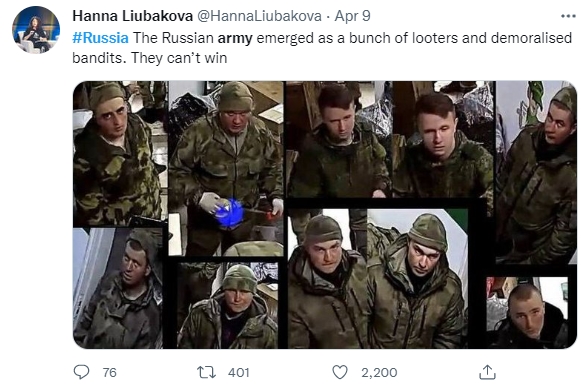
Task: Open the Hanna Liubakova display name
Action: 133,16
